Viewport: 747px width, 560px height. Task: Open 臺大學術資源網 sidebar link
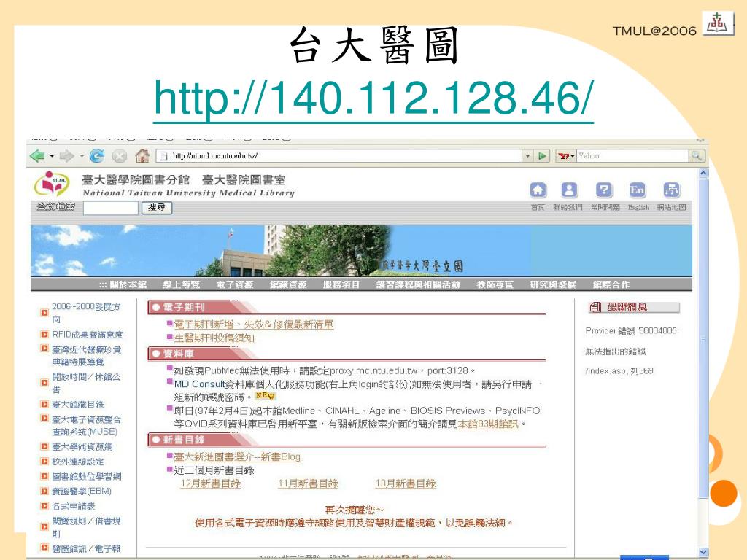(82, 447)
